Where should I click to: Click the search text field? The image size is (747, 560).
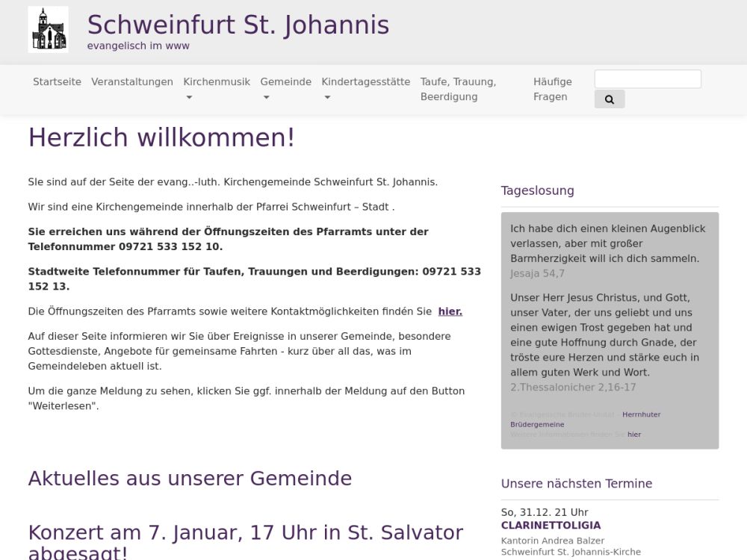pyautogui.click(x=647, y=79)
